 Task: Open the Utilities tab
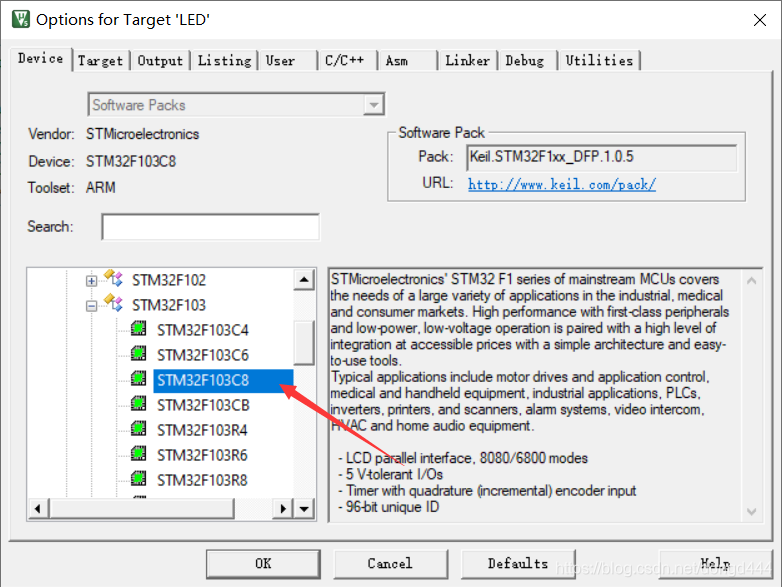point(599,61)
